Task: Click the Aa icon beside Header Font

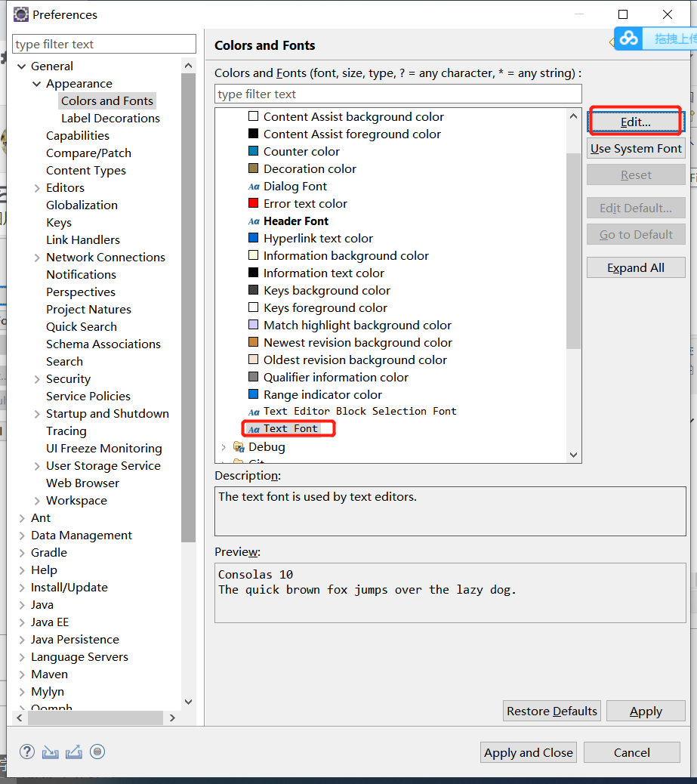Action: pyautogui.click(x=254, y=221)
